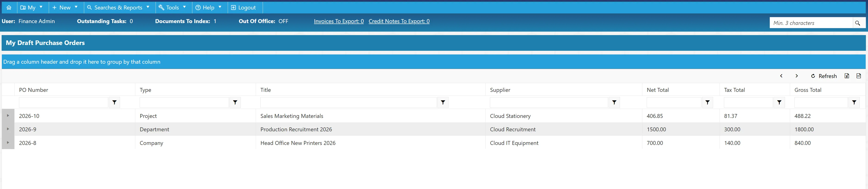The image size is (868, 189).
Task: Click the Tax Total filter text box
Action: [x=748, y=102]
